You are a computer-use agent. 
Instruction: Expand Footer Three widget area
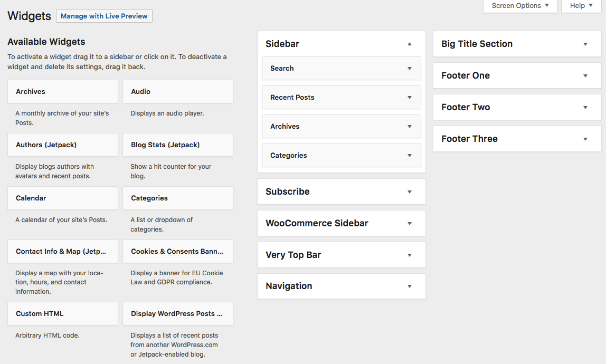584,139
